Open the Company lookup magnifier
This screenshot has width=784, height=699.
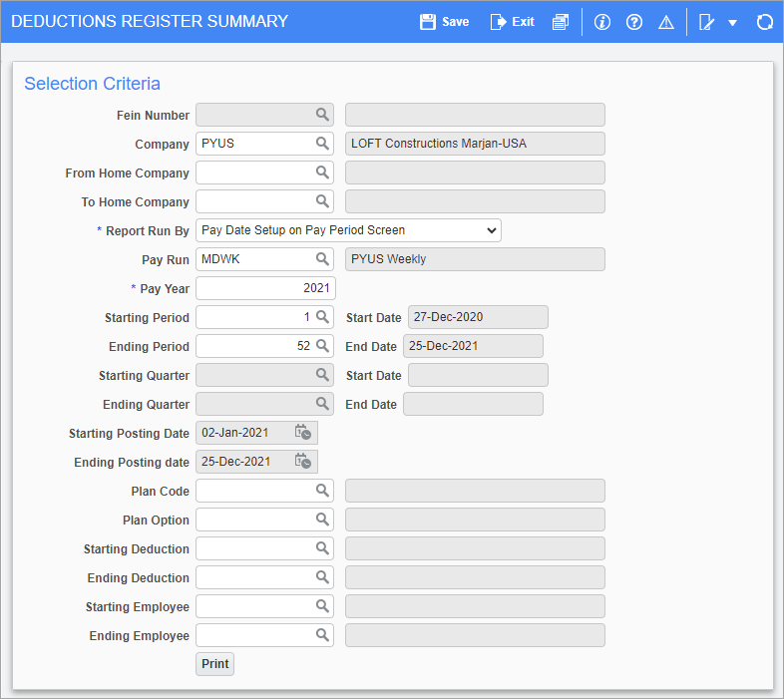coord(322,144)
